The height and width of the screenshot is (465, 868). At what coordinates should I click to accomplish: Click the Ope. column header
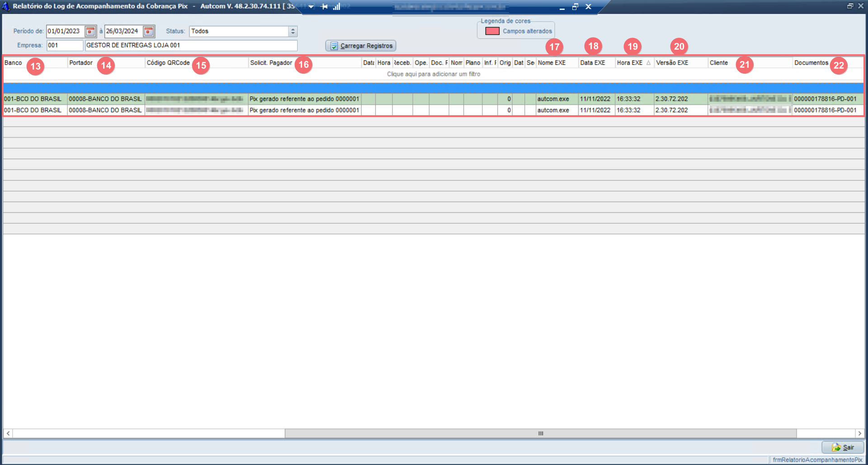click(421, 63)
